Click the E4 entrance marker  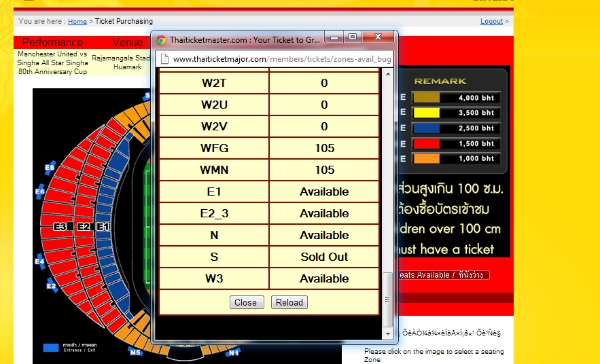pyautogui.click(x=40, y=261)
